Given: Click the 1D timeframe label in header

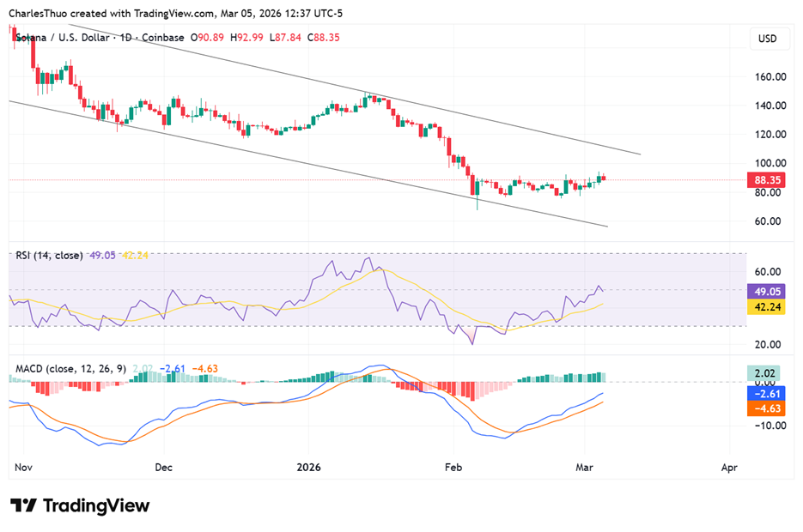Looking at the screenshot, I should (129, 38).
